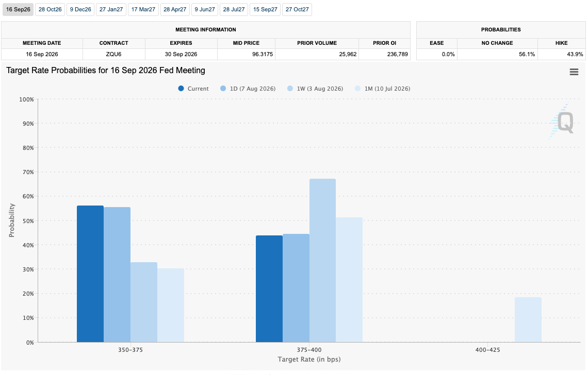The width and height of the screenshot is (588, 375).
Task: Select the 9 Jun27 meeting tab
Action: pyautogui.click(x=205, y=9)
